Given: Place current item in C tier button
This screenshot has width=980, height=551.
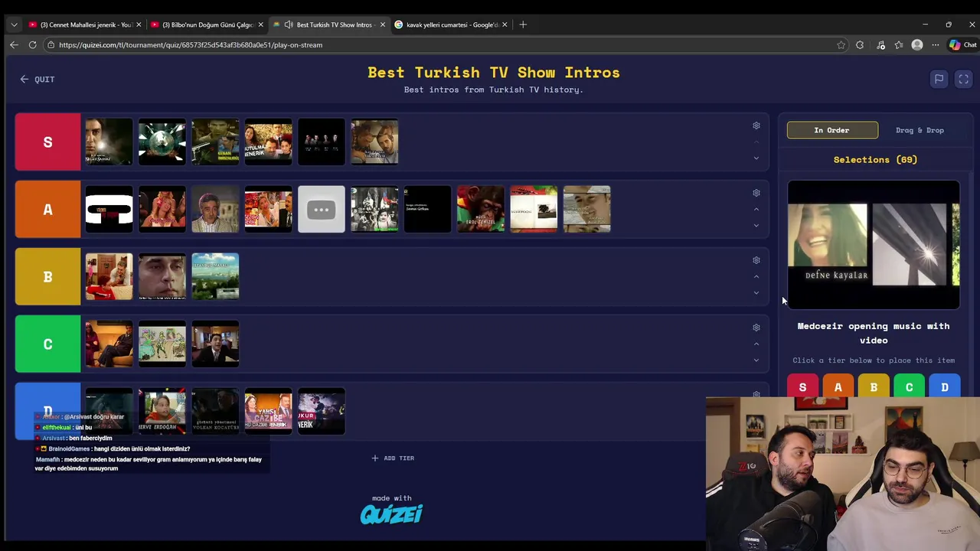Looking at the screenshot, I should (x=910, y=387).
